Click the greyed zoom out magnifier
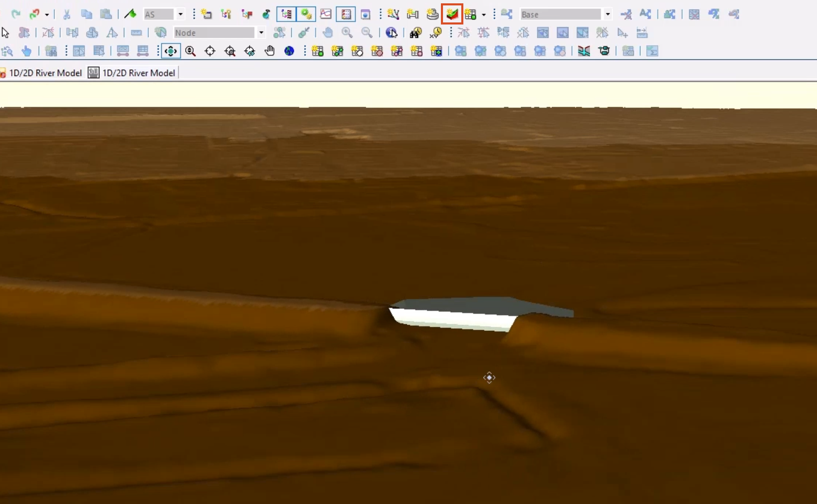This screenshot has height=504, width=817. coord(367,33)
